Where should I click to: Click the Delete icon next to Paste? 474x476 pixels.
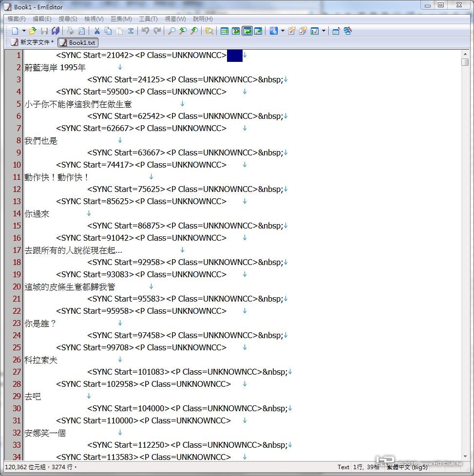pos(131,31)
